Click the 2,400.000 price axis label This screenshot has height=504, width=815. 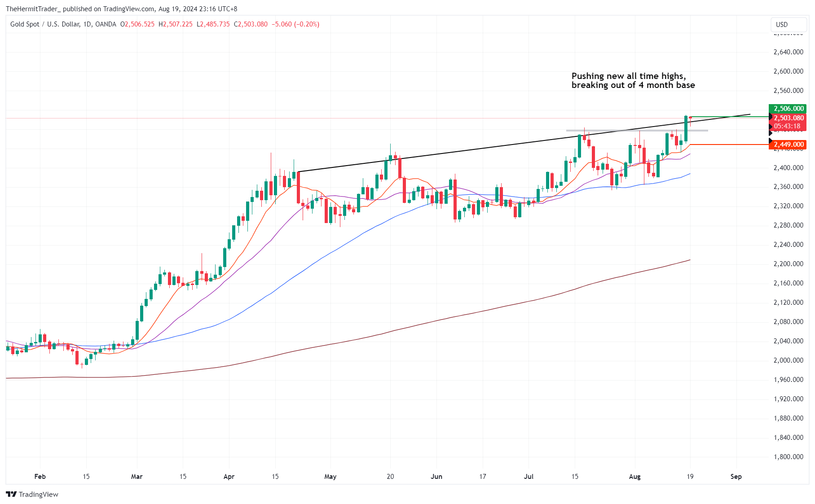pyautogui.click(x=789, y=168)
